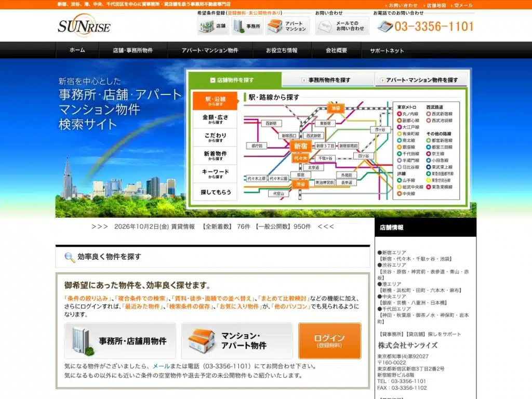
Task: Open the アパート・マンション物件 menu item
Action: 210,50
